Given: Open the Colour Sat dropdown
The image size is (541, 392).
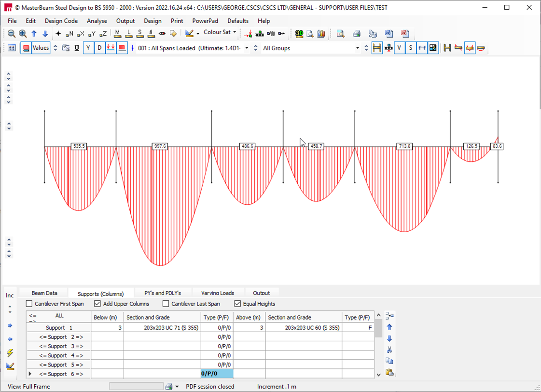Looking at the screenshot, I should point(235,32).
